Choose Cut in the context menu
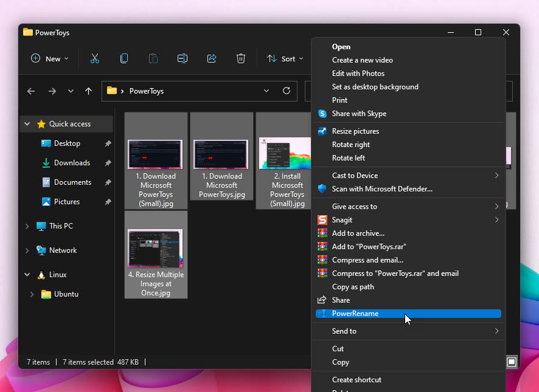Image resolution: width=539 pixels, height=392 pixels. [x=408, y=349]
